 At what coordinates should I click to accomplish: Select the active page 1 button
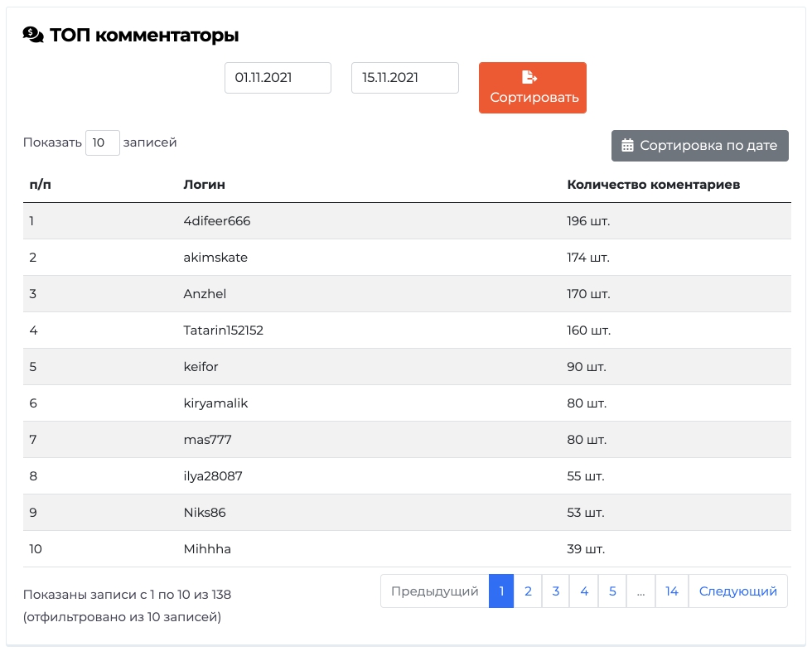pos(501,591)
